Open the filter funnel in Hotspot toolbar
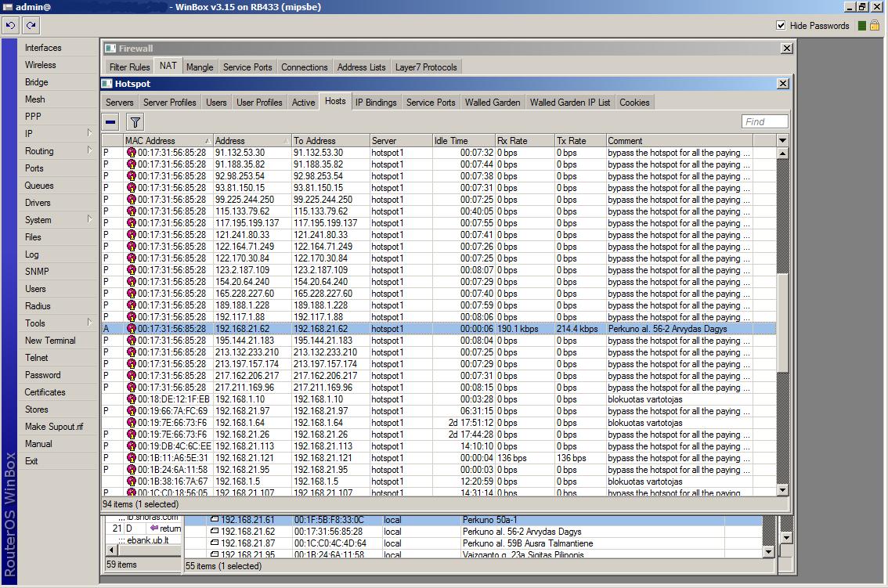 pyautogui.click(x=135, y=122)
